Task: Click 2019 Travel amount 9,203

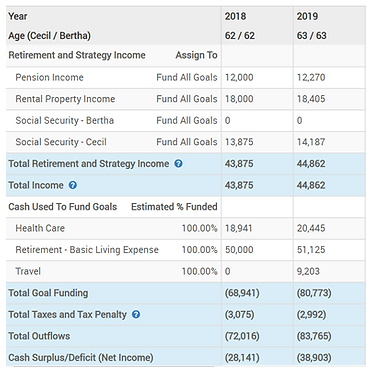Action: click(x=308, y=271)
